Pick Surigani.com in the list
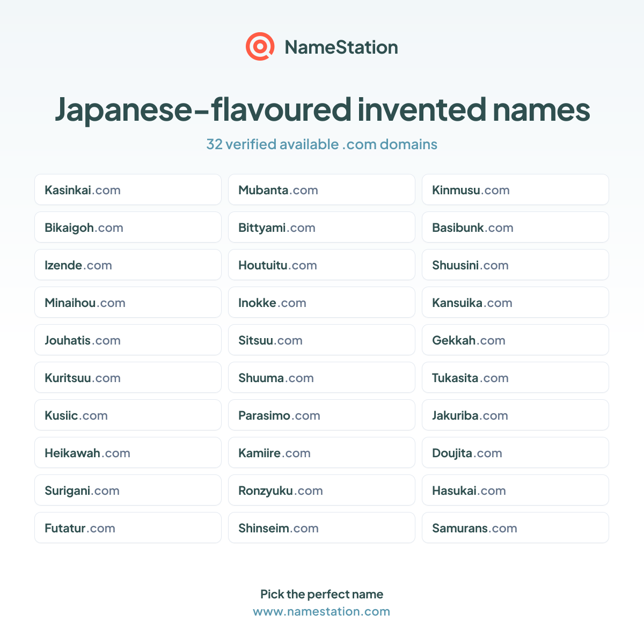Image resolution: width=644 pixels, height=644 pixels. (x=128, y=490)
